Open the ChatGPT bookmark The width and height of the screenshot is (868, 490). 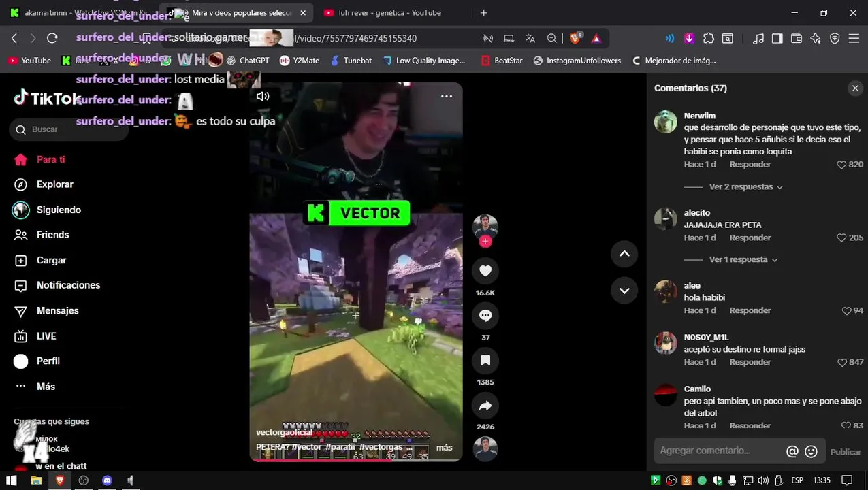tap(248, 61)
